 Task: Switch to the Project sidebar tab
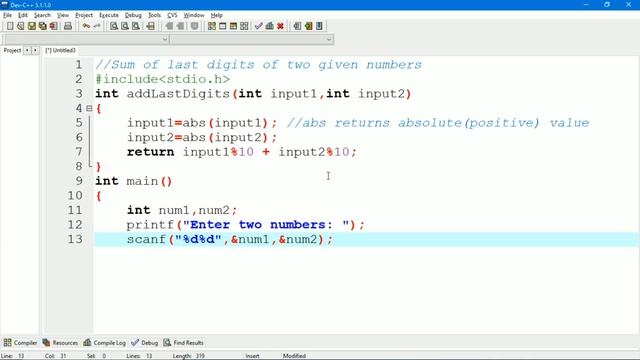(12, 50)
